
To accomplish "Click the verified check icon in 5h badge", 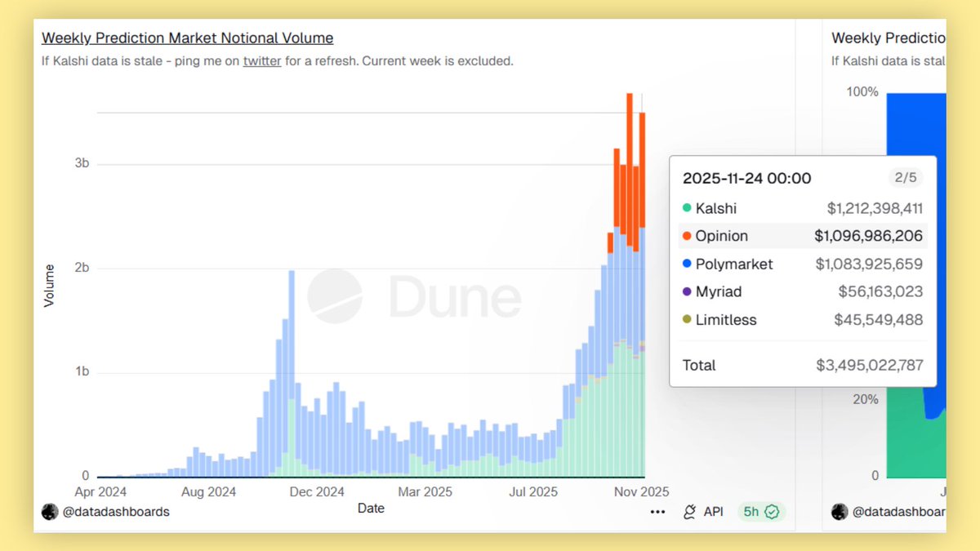I will 772,512.
